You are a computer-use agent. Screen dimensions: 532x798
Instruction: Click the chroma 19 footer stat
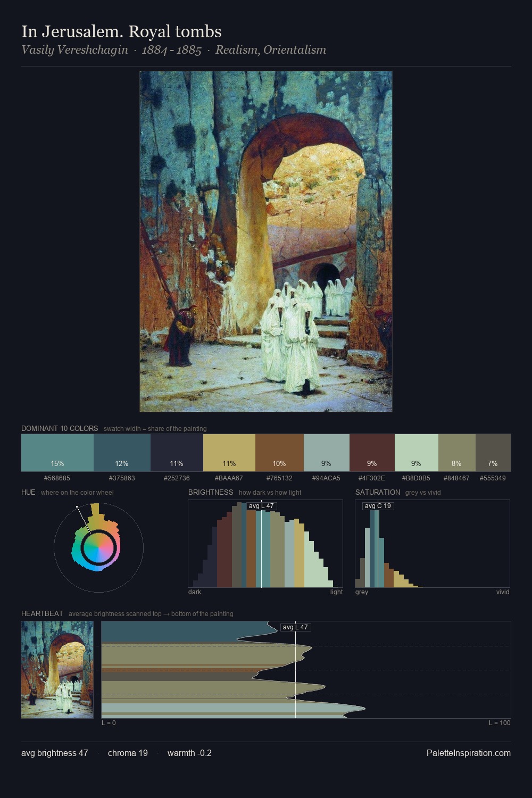(x=128, y=753)
